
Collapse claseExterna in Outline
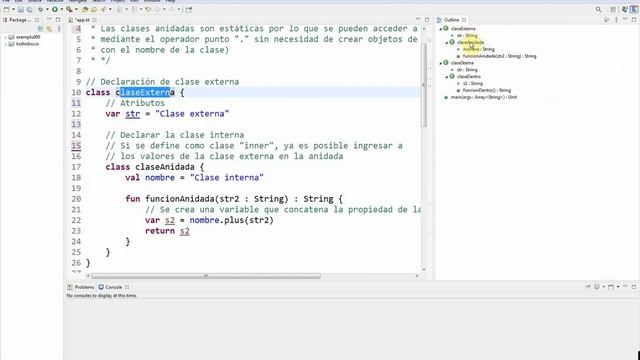440,29
